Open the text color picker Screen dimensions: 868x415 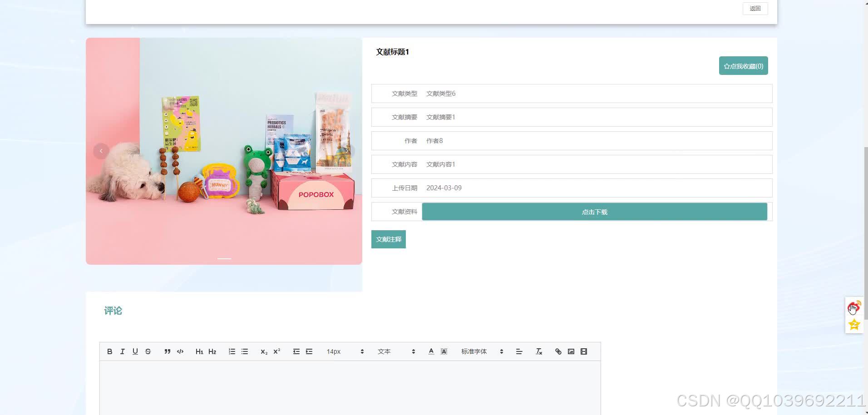(431, 351)
